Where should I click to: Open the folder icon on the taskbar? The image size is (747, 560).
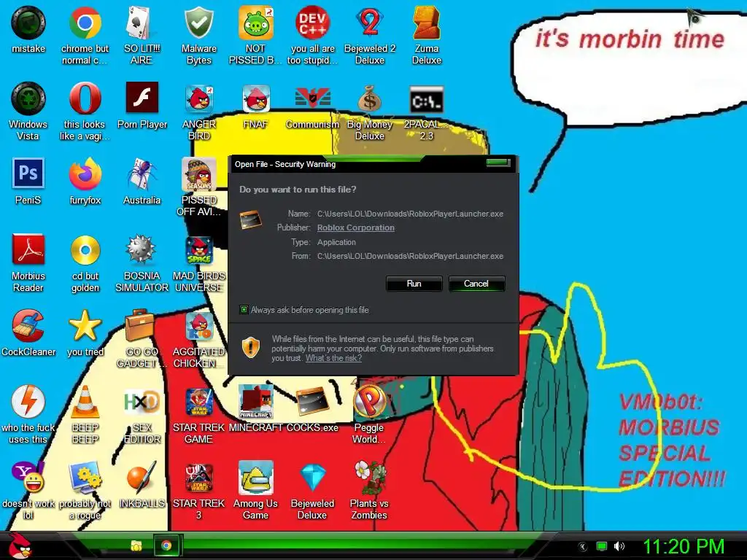136,545
